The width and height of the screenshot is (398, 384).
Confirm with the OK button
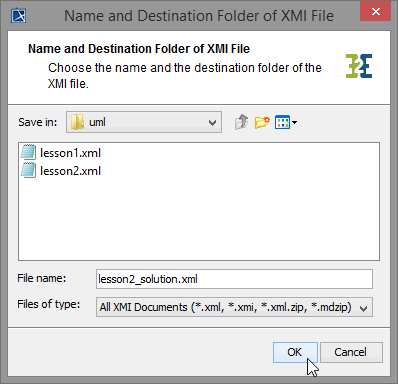point(295,352)
